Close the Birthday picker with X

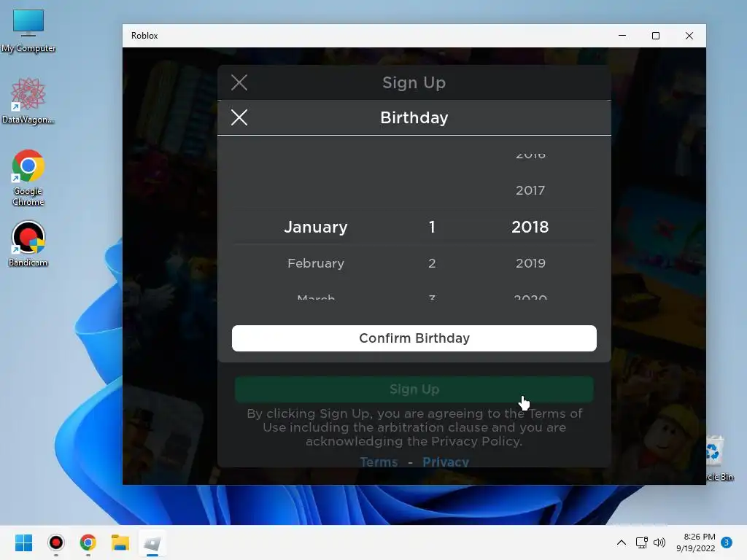(x=239, y=117)
